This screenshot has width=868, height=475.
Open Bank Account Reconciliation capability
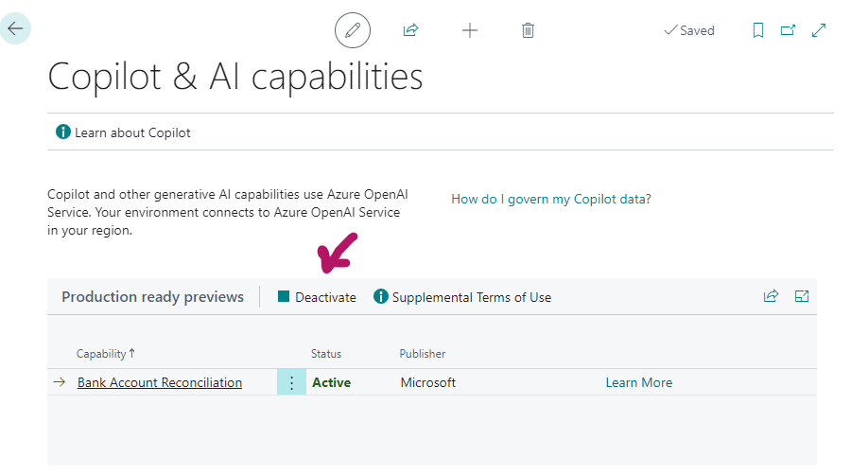(160, 382)
